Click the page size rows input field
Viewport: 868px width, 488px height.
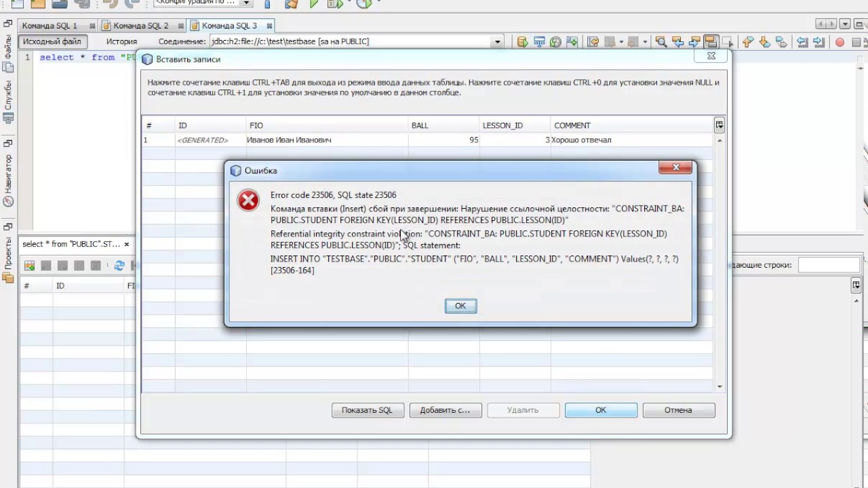[x=829, y=265]
